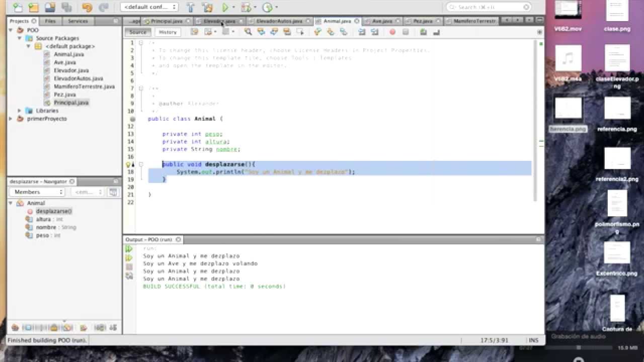This screenshot has height=362, width=644.
Task: Click the Search field in the toolbar
Action: pos(489,7)
